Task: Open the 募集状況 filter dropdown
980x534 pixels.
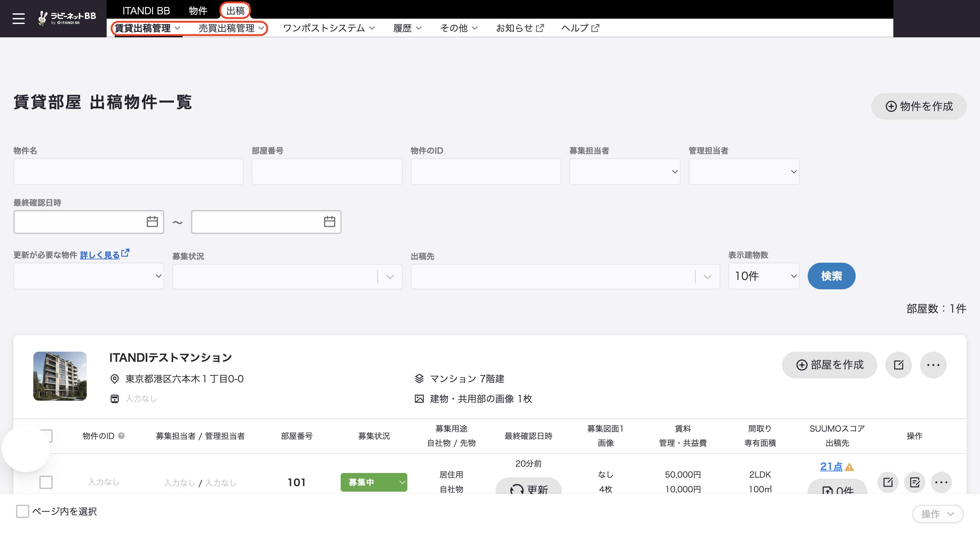Action: point(287,277)
